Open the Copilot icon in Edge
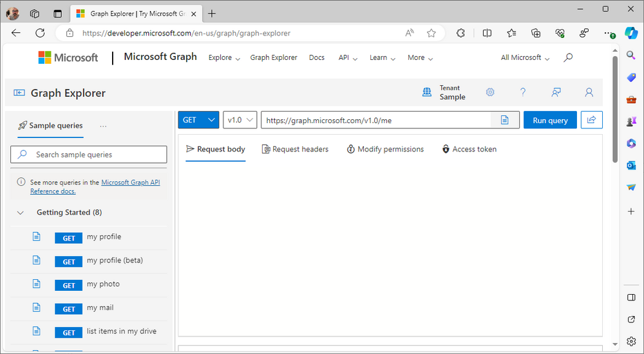644x354 pixels. 631,33
